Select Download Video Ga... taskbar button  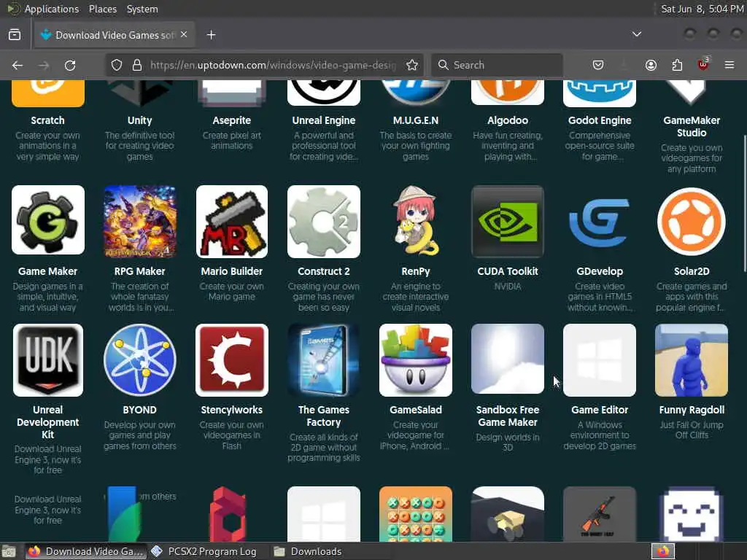click(x=85, y=551)
